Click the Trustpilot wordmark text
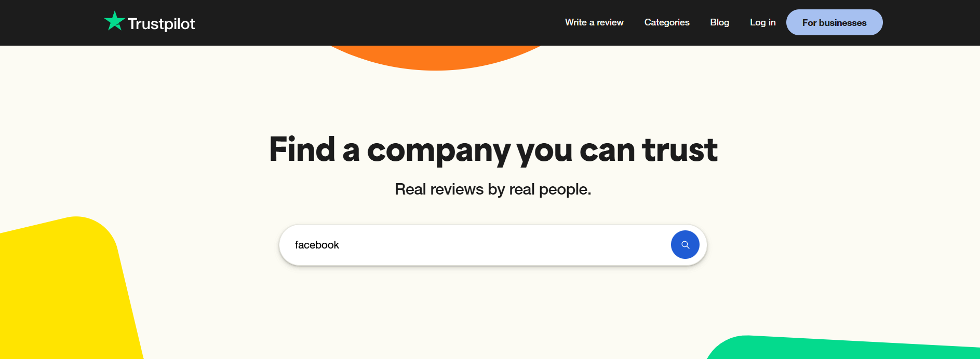Image resolution: width=980 pixels, height=359 pixels. point(161,24)
